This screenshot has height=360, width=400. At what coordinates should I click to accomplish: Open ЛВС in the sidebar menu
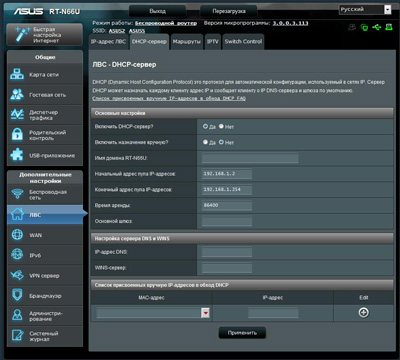45,215
